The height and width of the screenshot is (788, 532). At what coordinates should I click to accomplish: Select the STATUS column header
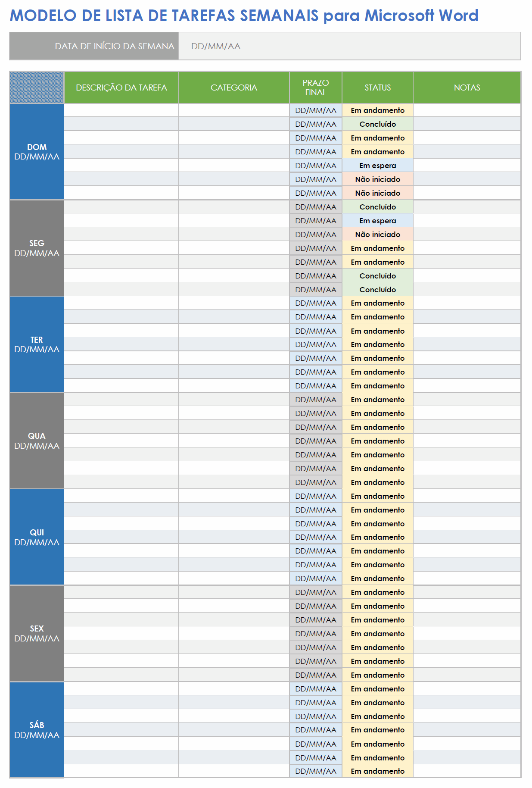[x=378, y=88]
